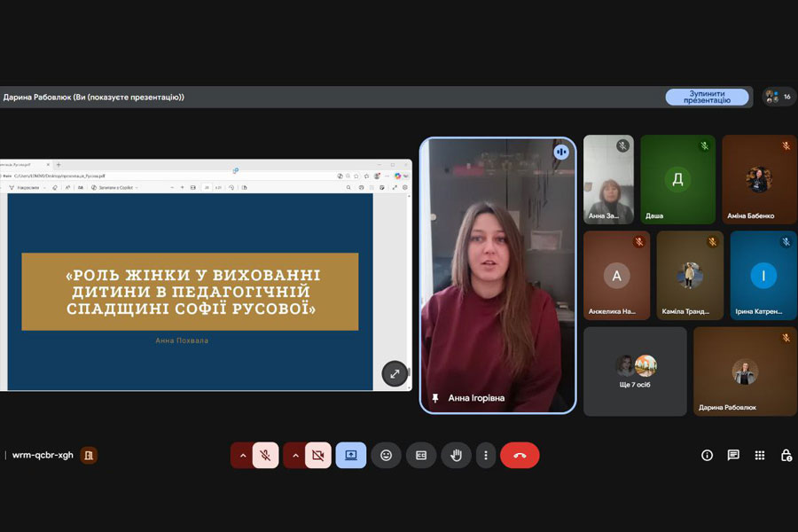The height and width of the screenshot is (532, 798).
Task: Expand the shared presentation to fullscreen
Action: pos(395,373)
